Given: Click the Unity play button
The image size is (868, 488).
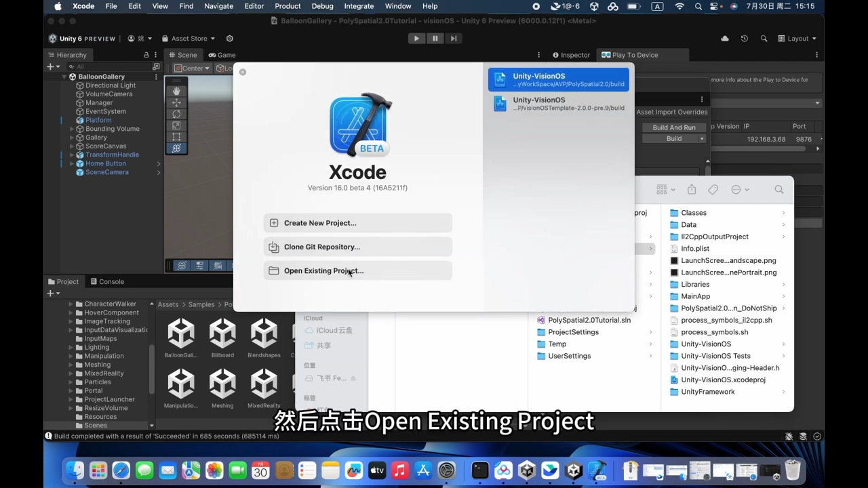Looking at the screenshot, I should click(x=416, y=39).
